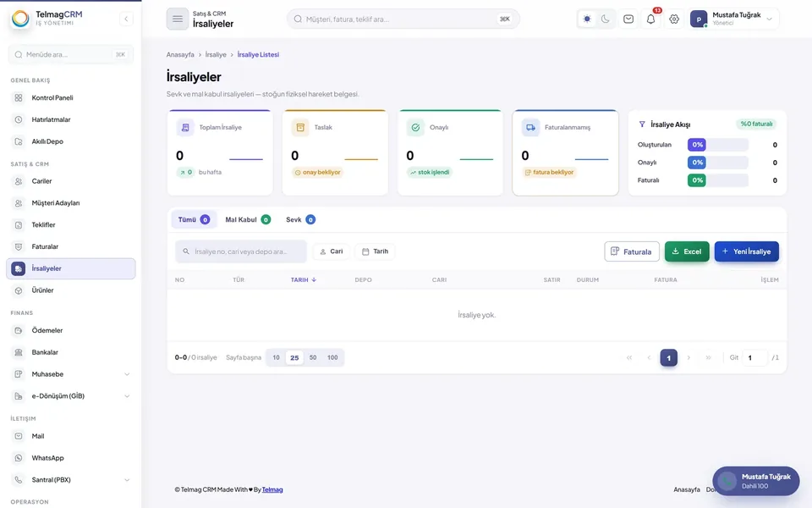
Task: Open Bankalar in sidebar
Action: (x=70, y=352)
